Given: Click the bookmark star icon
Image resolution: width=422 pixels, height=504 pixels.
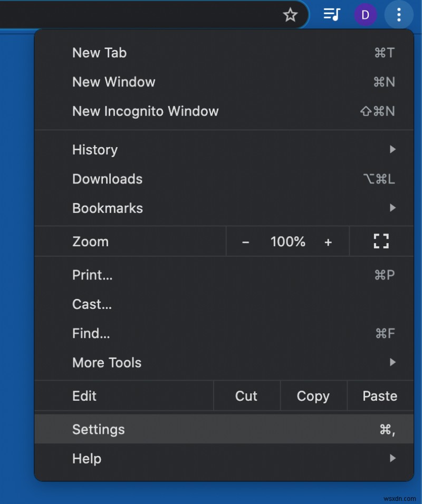Looking at the screenshot, I should tap(291, 15).
